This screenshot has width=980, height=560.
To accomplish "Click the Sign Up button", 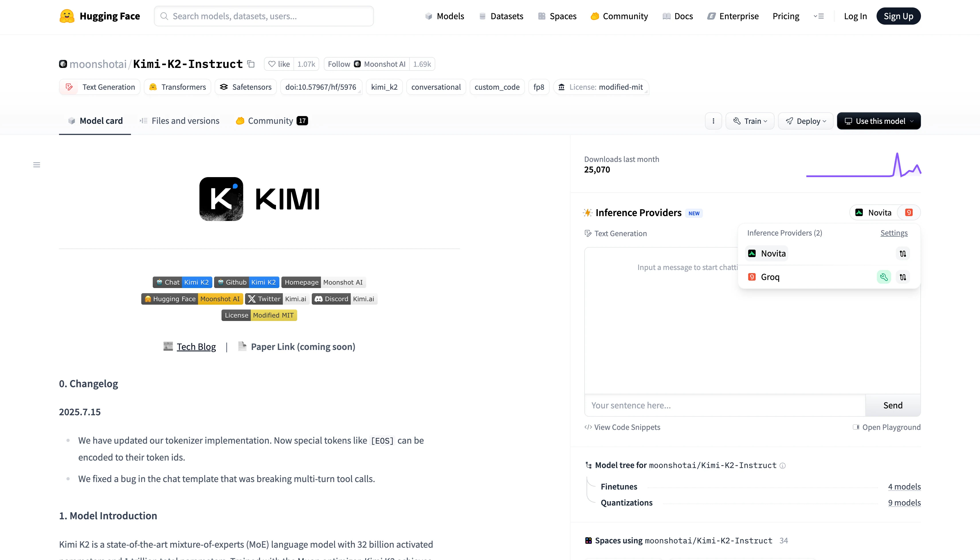I will [x=899, y=16].
